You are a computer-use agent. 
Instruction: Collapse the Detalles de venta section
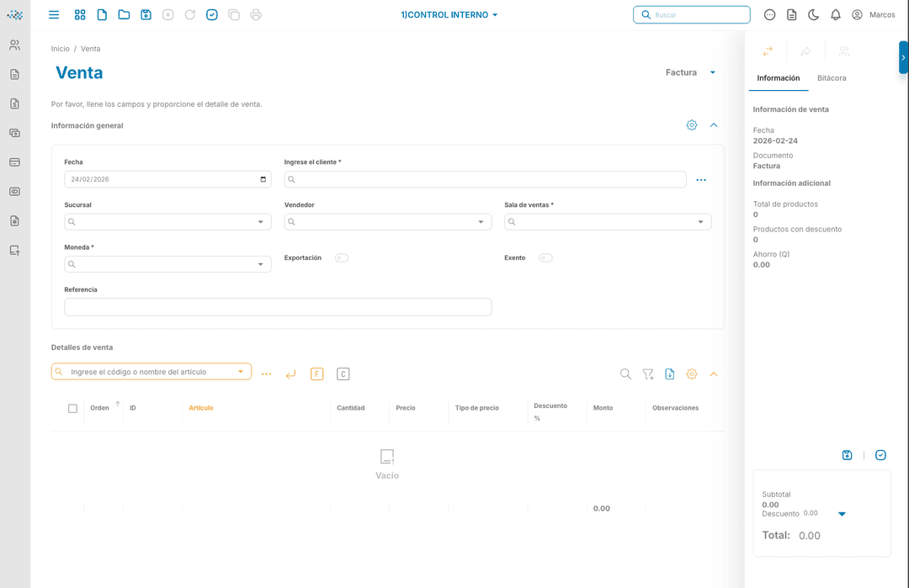[x=714, y=374]
